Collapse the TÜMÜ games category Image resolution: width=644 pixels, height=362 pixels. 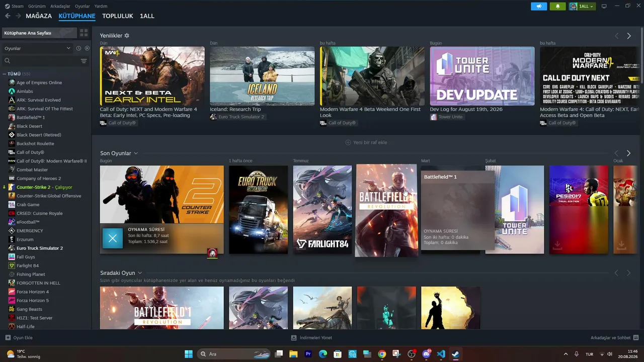point(5,74)
